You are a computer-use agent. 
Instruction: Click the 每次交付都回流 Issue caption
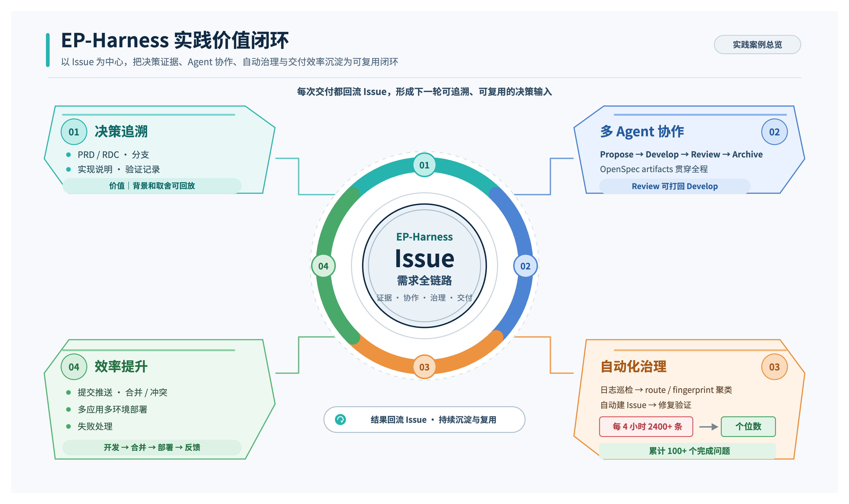424,92
